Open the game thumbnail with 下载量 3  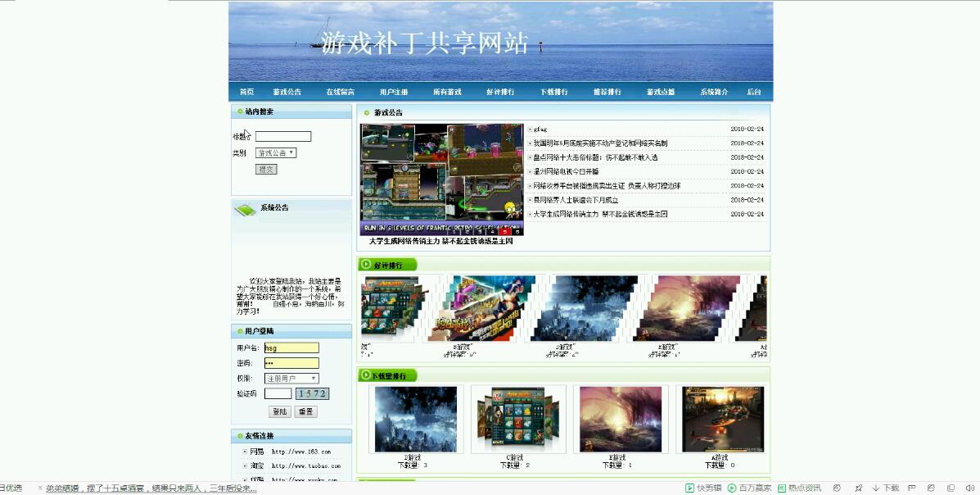coord(416,419)
